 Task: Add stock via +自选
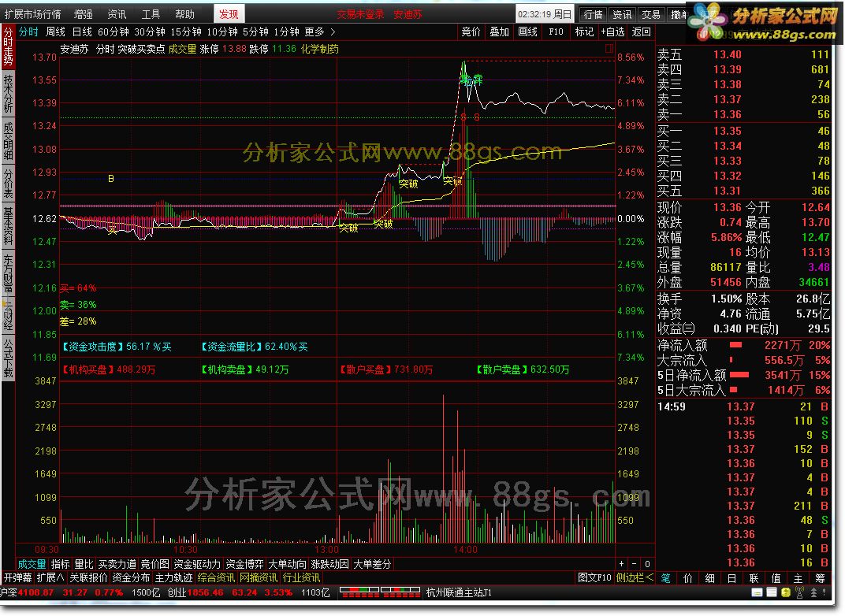click(612, 32)
